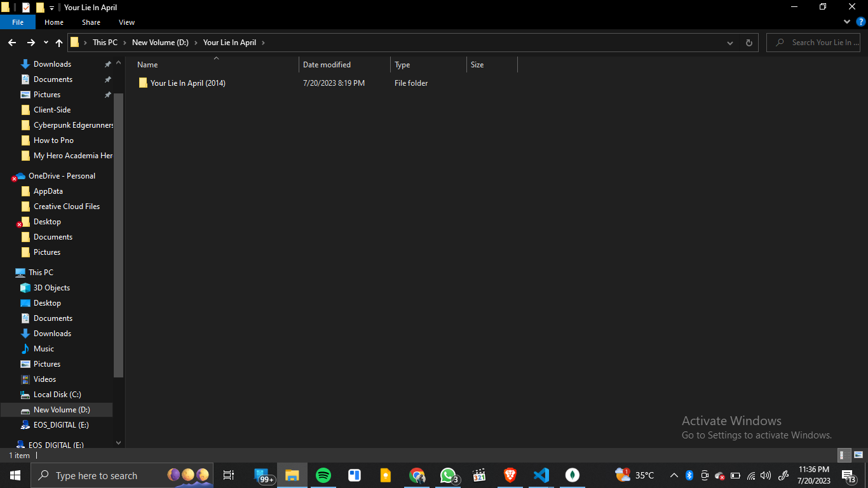Open the View ribbon tab

coord(126,22)
